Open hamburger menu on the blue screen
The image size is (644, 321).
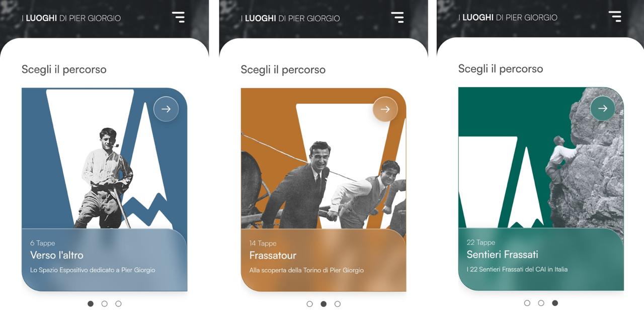[178, 17]
